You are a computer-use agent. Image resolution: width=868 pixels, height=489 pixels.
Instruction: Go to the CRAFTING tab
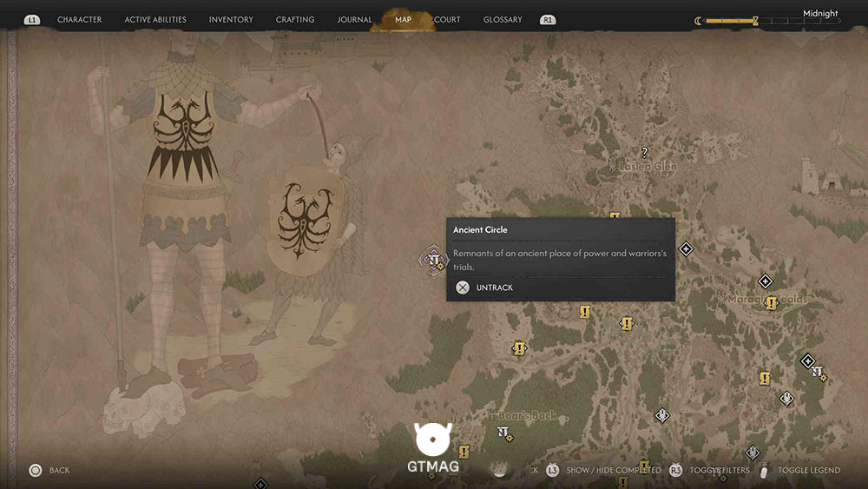tap(295, 19)
